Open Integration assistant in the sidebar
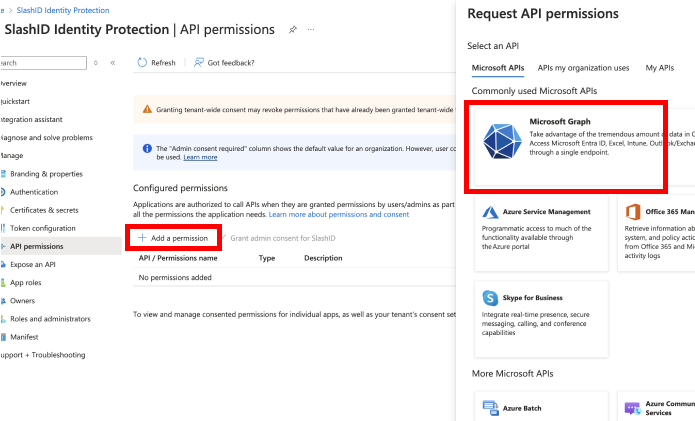Viewport: 695px width, 421px height. [31, 120]
